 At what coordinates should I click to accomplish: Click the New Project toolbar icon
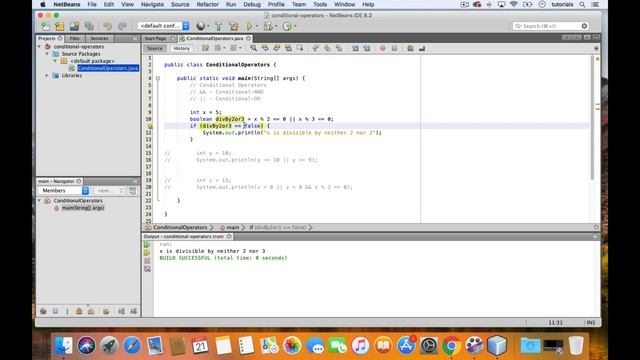60,27
